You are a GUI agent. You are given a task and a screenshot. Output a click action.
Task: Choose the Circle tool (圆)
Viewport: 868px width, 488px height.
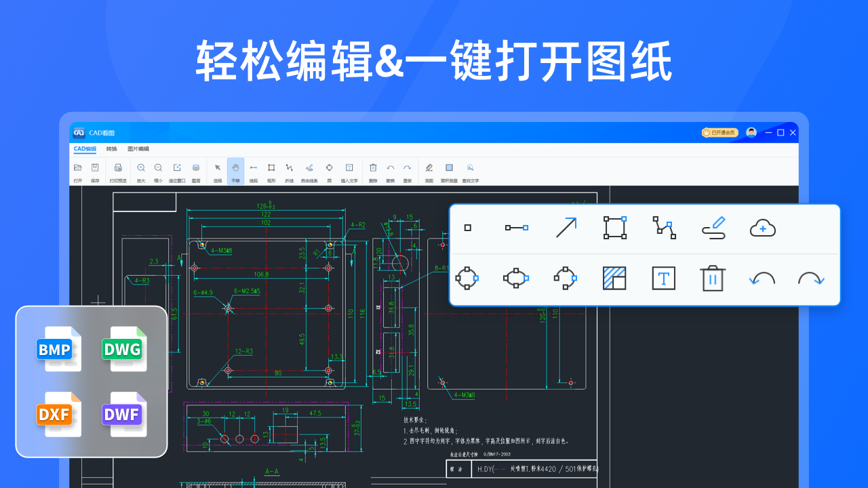click(x=328, y=171)
